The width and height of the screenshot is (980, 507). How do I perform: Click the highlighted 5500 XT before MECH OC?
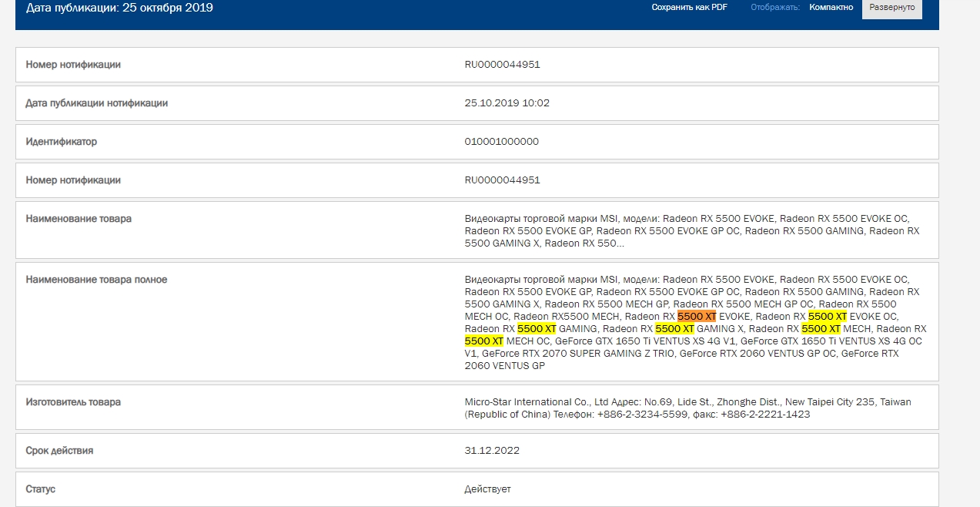click(484, 341)
